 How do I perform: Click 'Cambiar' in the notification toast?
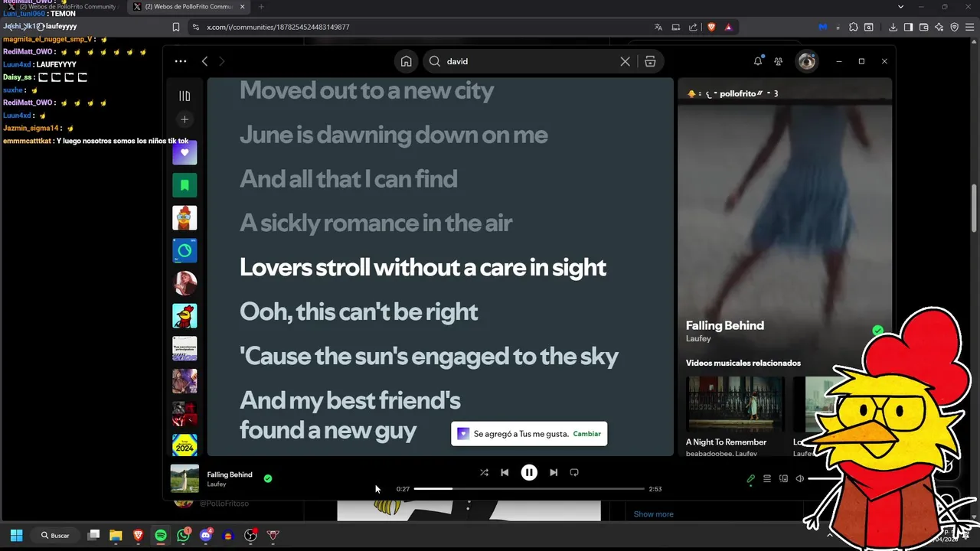pos(587,434)
